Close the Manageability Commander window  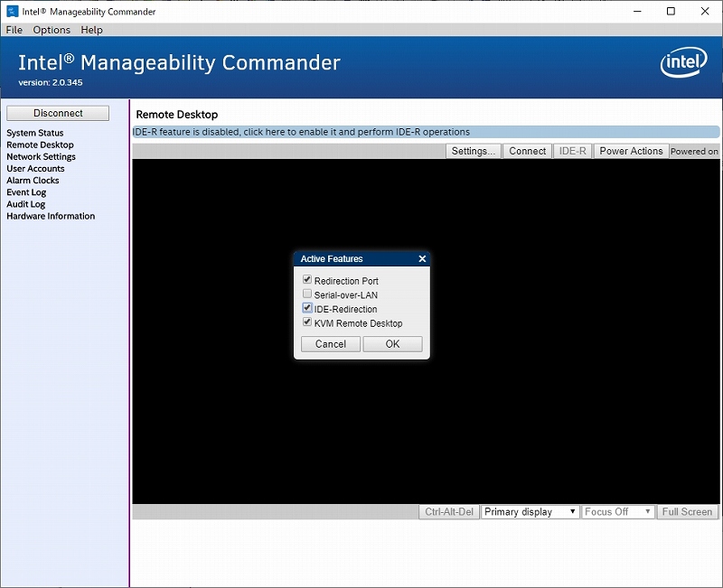click(705, 11)
